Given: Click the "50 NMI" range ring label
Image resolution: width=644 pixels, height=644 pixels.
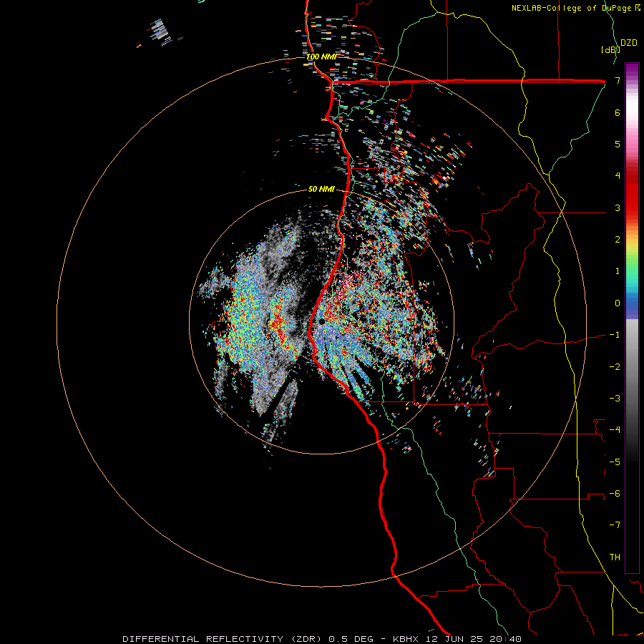Looking at the screenshot, I should point(321,190).
